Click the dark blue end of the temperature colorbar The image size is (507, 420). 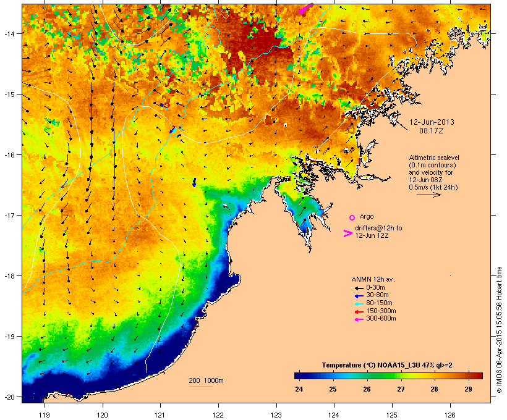coord(297,376)
